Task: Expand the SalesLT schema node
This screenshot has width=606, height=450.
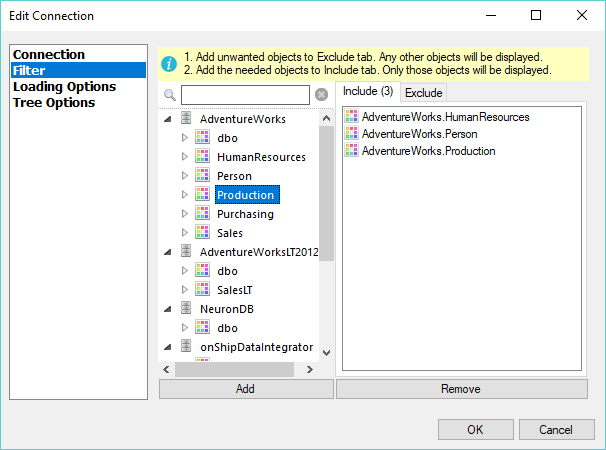Action: [185, 289]
